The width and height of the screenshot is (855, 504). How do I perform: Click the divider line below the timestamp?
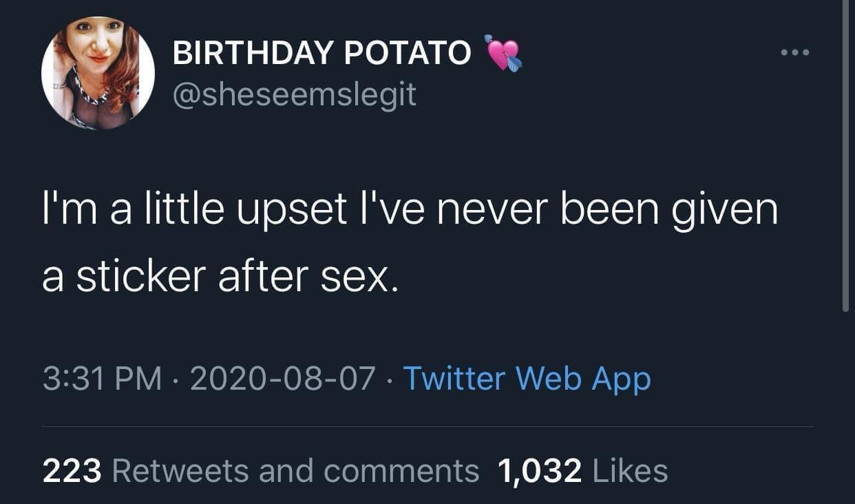(x=427, y=426)
